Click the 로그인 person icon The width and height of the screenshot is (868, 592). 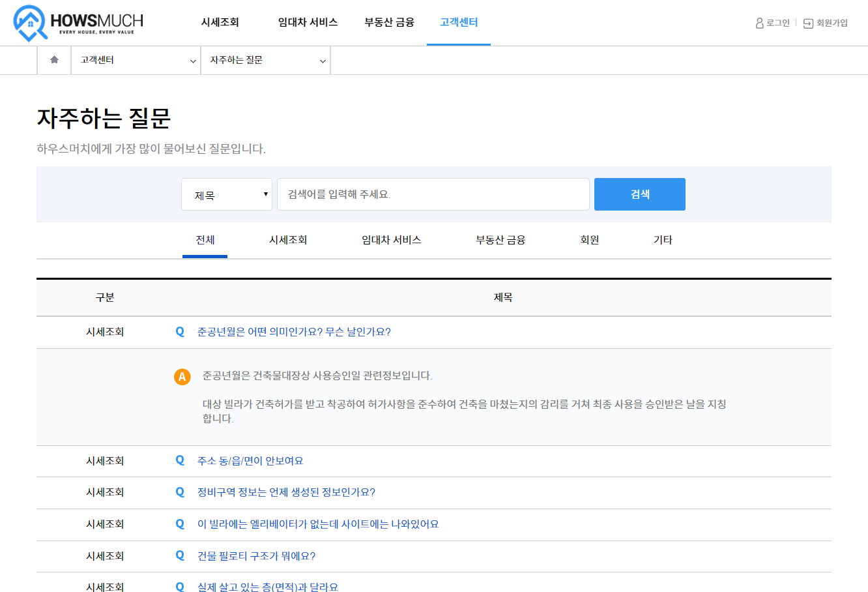coord(759,23)
